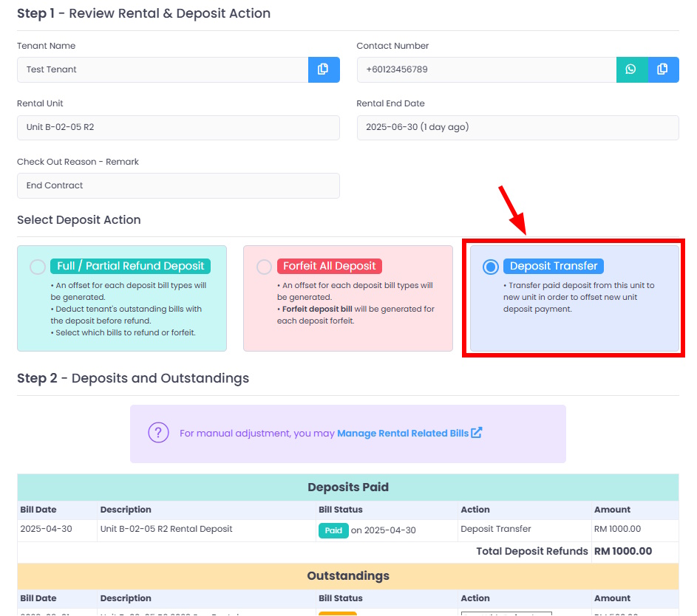697x616 pixels.
Task: Click the Contact Number field
Action: click(x=487, y=69)
